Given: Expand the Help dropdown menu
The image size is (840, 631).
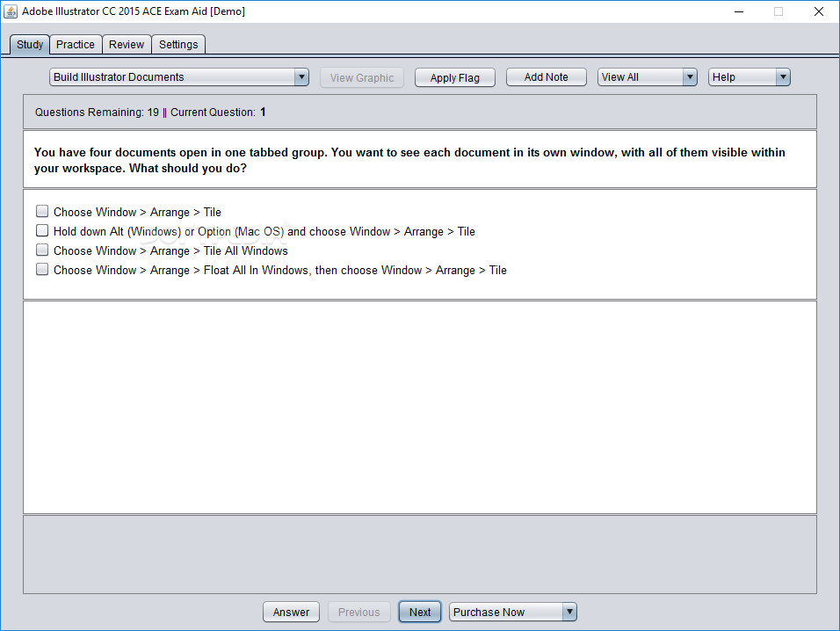Looking at the screenshot, I should (749, 77).
